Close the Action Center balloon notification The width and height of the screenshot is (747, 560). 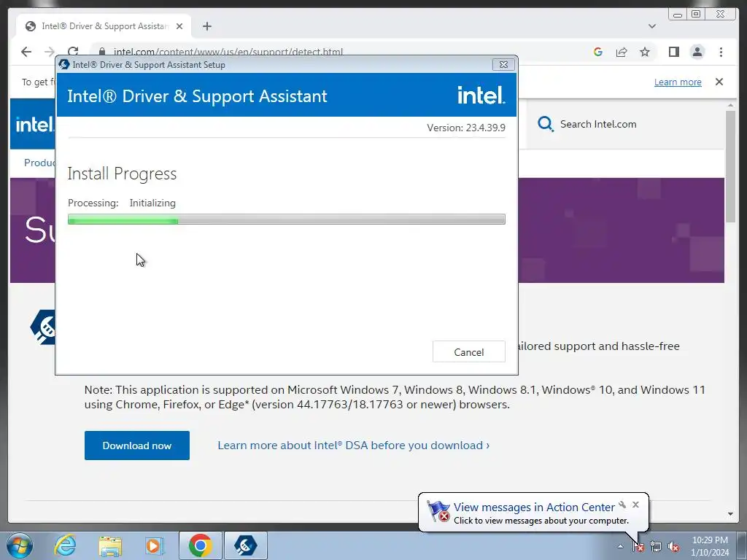pyautogui.click(x=635, y=505)
